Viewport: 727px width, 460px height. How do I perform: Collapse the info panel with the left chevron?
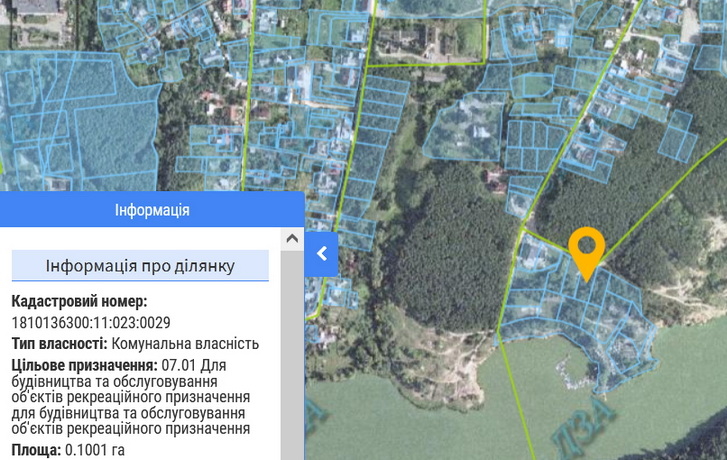(322, 254)
